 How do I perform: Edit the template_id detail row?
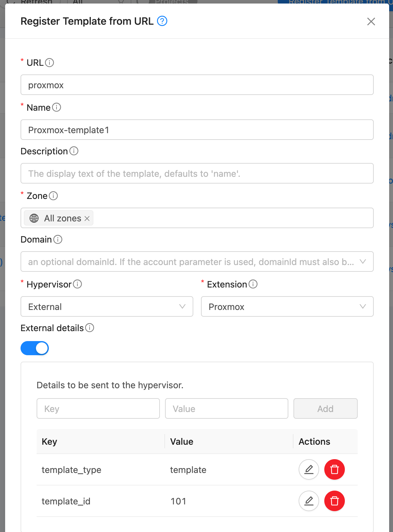point(309,501)
